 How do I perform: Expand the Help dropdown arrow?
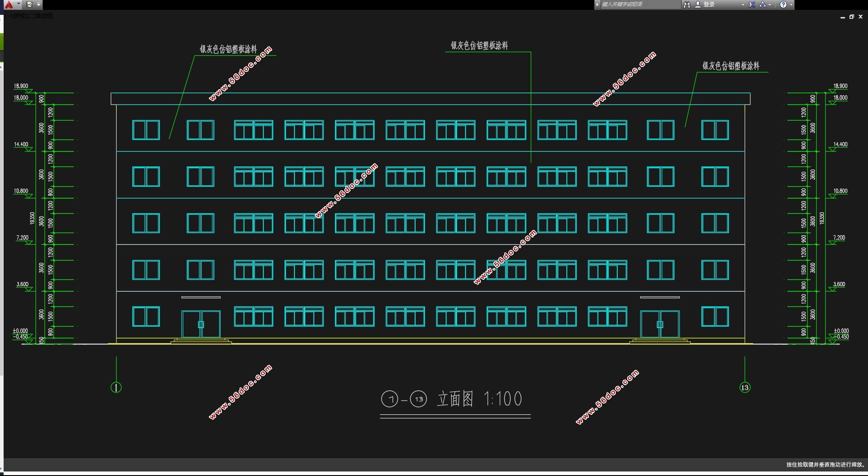coord(791,4)
